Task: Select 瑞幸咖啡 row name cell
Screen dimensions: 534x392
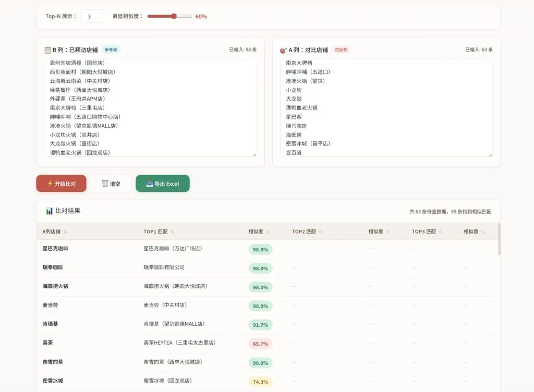Action: click(x=53, y=267)
